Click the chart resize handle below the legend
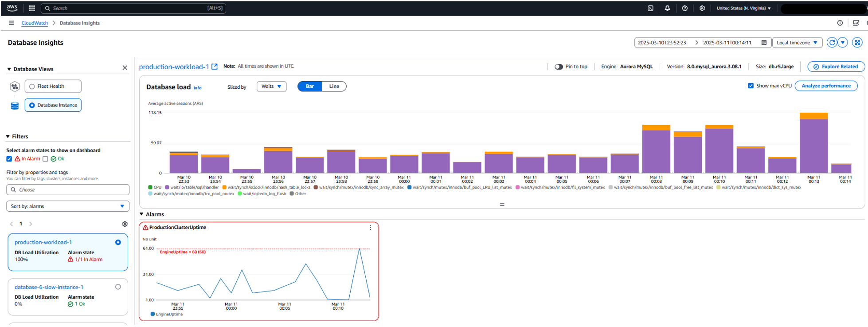This screenshot has width=868, height=327. [x=502, y=205]
